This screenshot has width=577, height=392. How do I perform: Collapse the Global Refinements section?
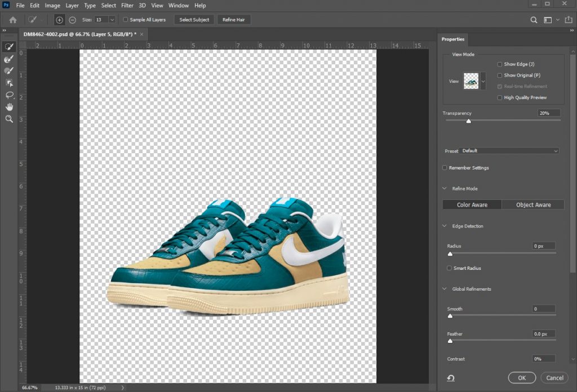(444, 289)
